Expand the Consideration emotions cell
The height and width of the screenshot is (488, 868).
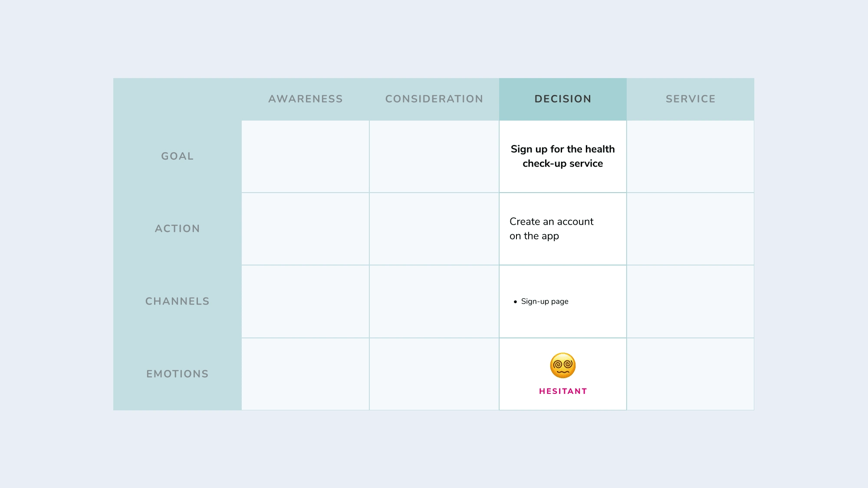point(434,373)
